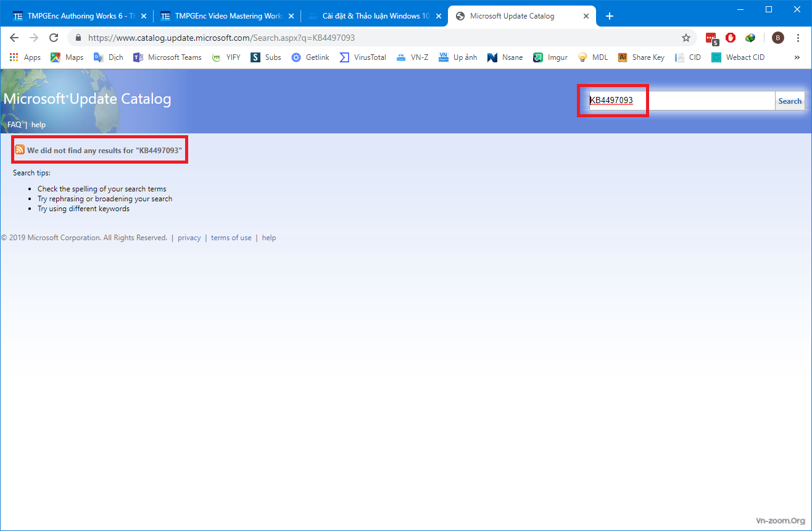
Task: Open the Imgur bookmark
Action: (550, 57)
